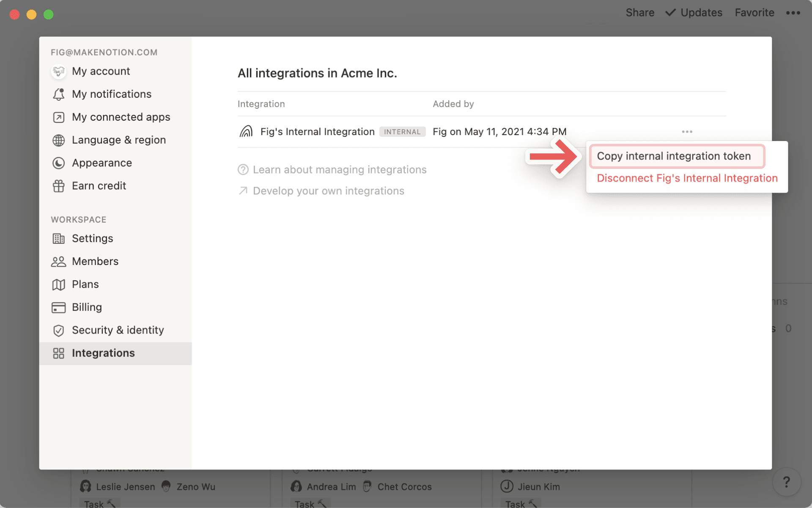Open My connected apps
Screen dimensions: 812x508
click(x=121, y=117)
